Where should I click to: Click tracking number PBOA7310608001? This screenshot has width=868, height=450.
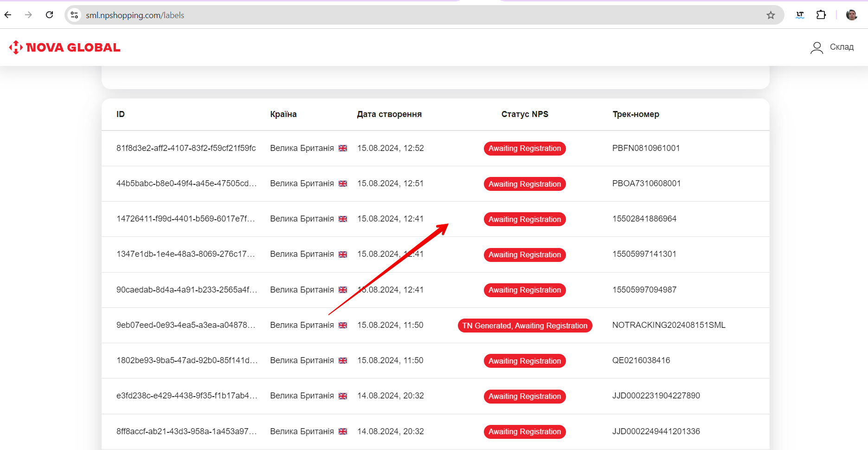(646, 183)
